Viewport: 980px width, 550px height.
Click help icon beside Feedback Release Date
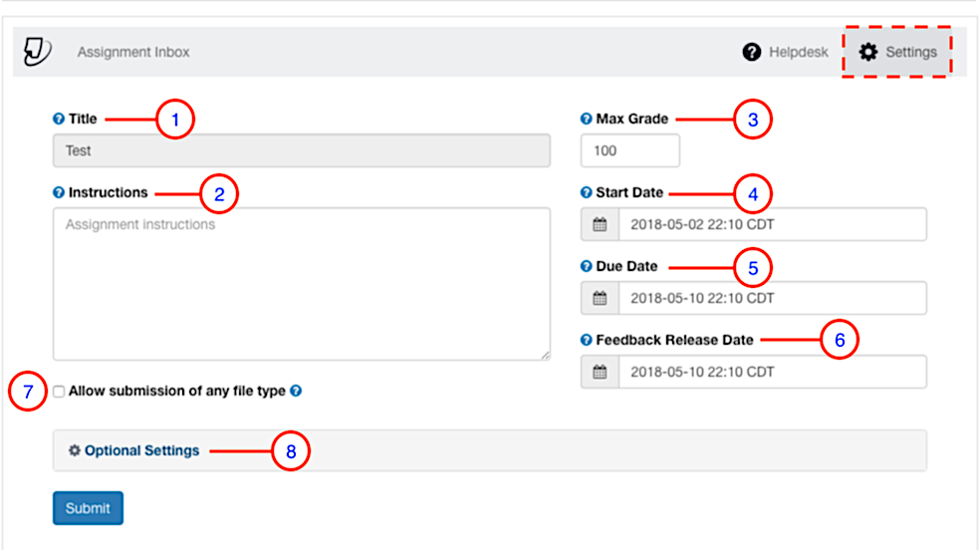[x=587, y=341]
